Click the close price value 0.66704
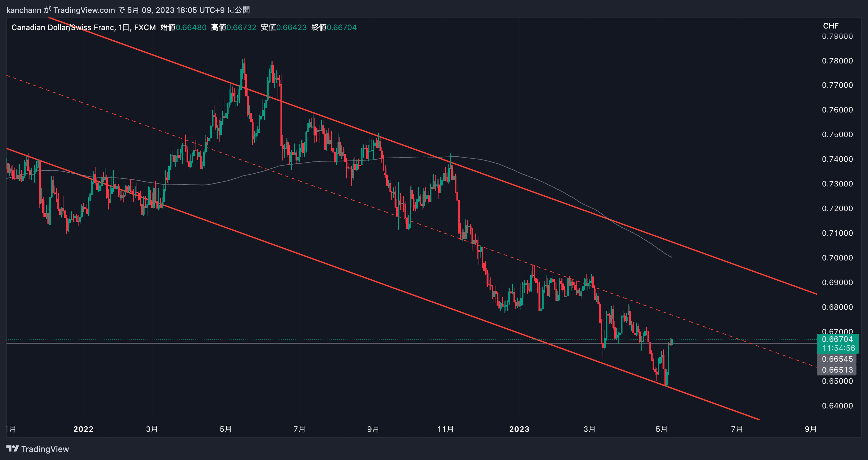Screen dimensions: 868x460 click(x=342, y=27)
